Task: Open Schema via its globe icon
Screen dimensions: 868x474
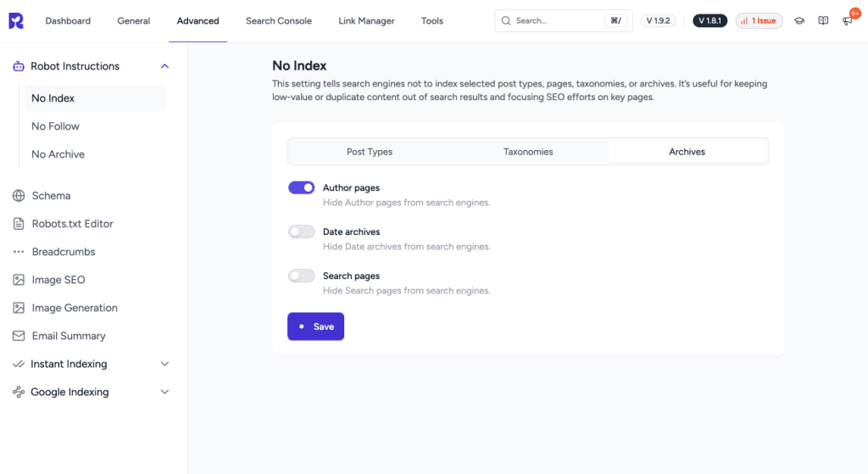Action: point(19,196)
